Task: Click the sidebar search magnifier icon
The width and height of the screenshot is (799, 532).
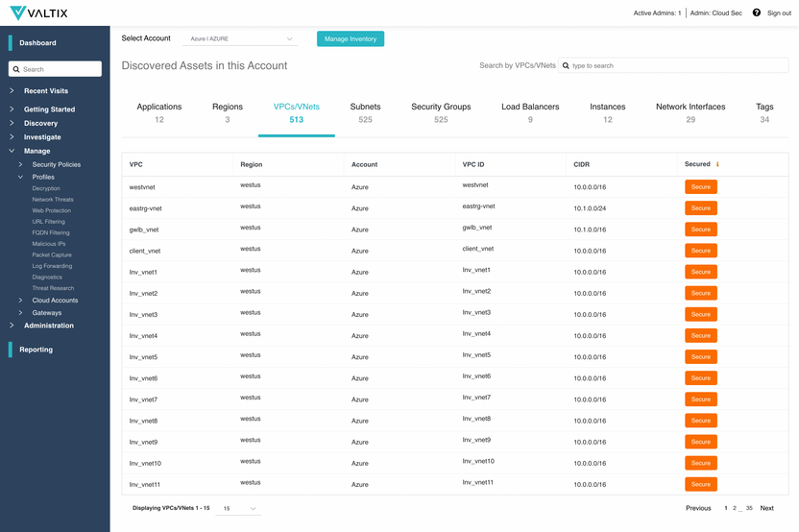Action: pyautogui.click(x=16, y=69)
